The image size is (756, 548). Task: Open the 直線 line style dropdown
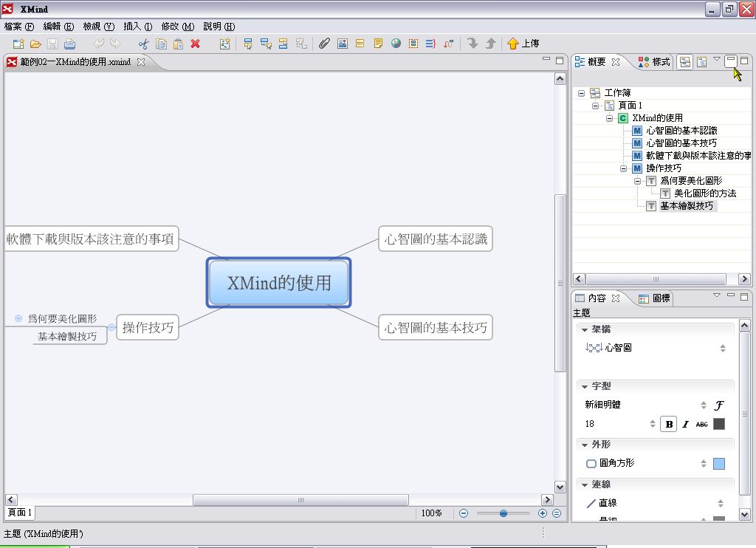(721, 503)
